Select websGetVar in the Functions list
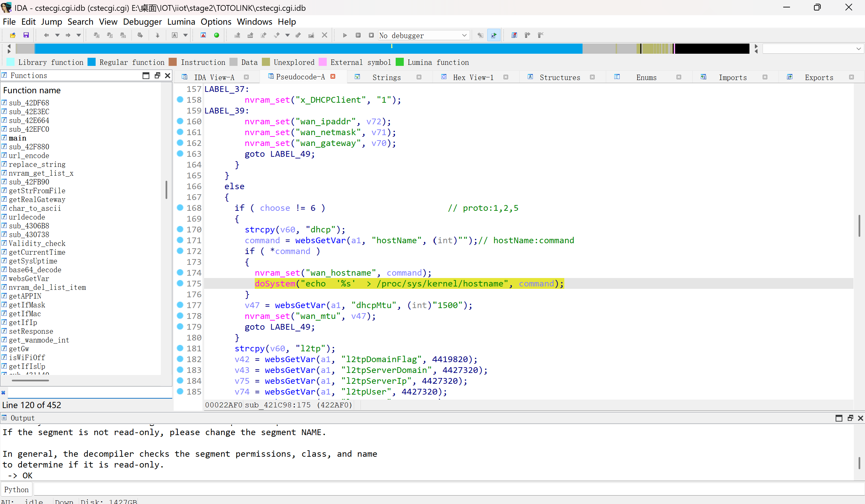This screenshot has height=504, width=865. coord(29,278)
